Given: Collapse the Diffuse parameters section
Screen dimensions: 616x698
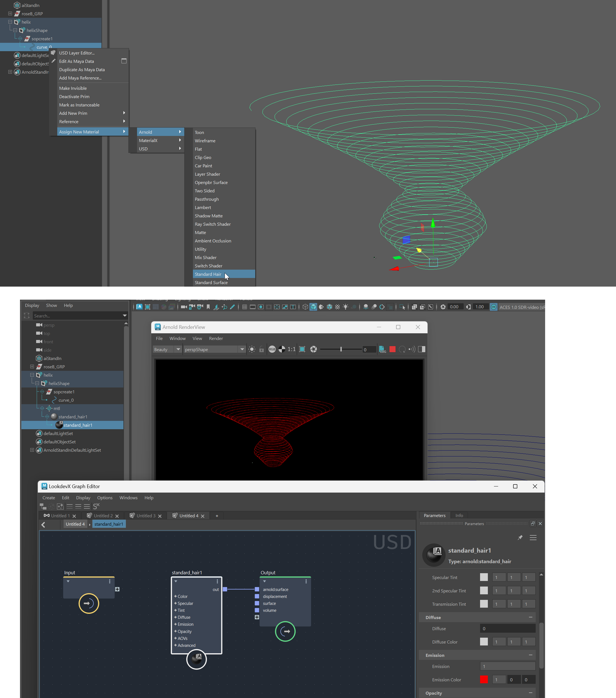Looking at the screenshot, I should point(530,617).
